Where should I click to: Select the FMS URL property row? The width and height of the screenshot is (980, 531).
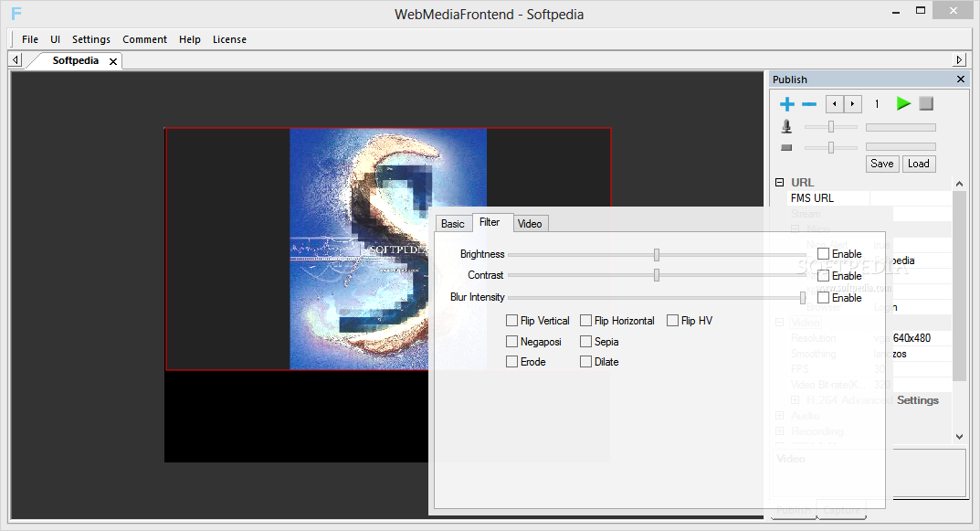pyautogui.click(x=869, y=198)
